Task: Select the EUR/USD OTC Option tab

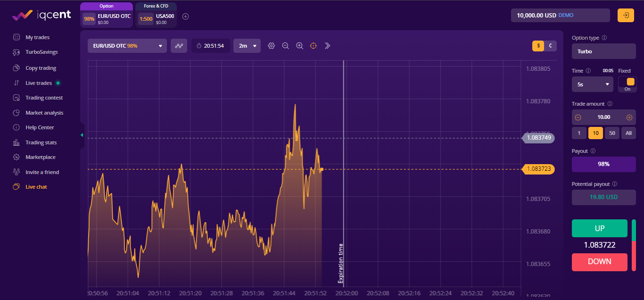Action: tap(107, 15)
